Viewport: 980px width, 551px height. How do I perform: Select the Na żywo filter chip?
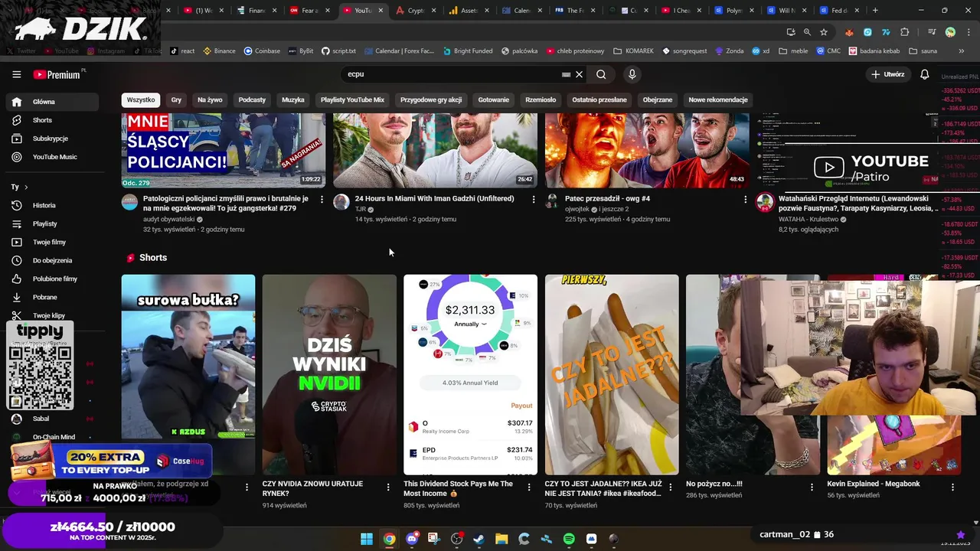(210, 99)
